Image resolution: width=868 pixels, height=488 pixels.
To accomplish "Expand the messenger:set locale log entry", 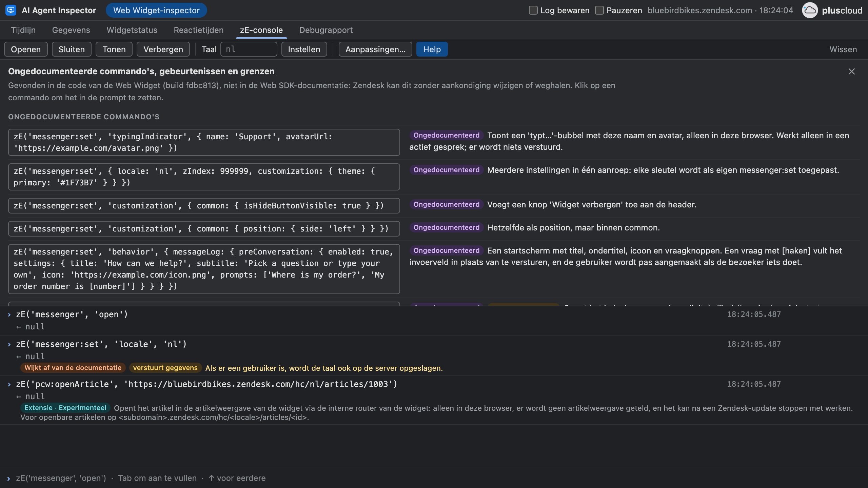I will pyautogui.click(x=9, y=344).
